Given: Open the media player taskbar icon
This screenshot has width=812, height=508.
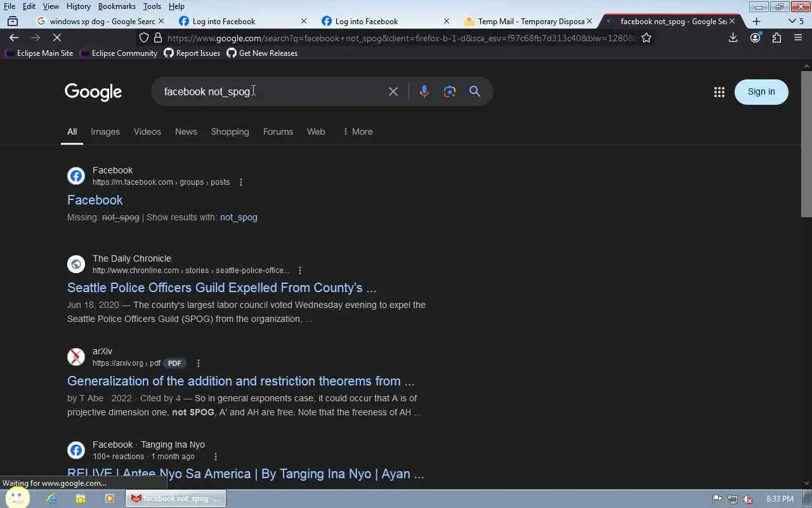Looking at the screenshot, I should tap(110, 498).
